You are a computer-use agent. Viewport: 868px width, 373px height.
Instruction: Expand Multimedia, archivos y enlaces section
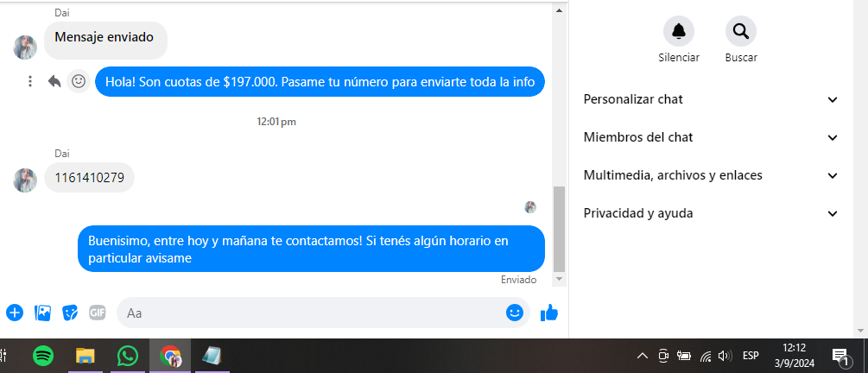[x=711, y=175]
